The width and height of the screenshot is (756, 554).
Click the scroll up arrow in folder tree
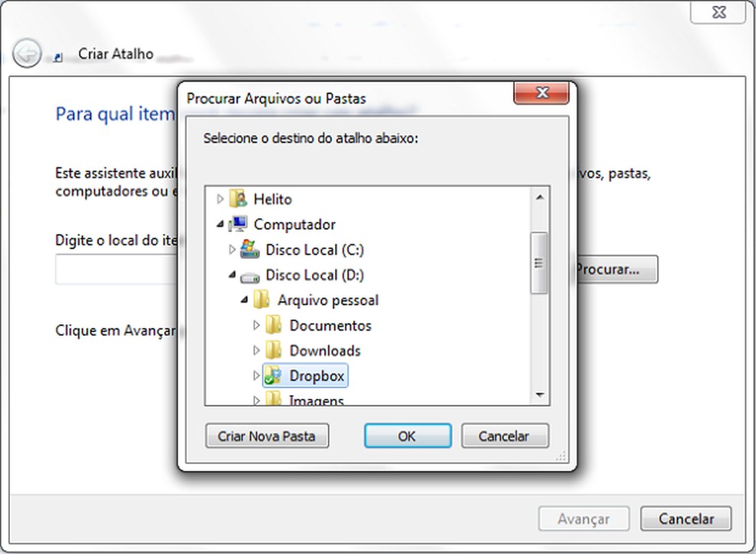tap(539, 197)
